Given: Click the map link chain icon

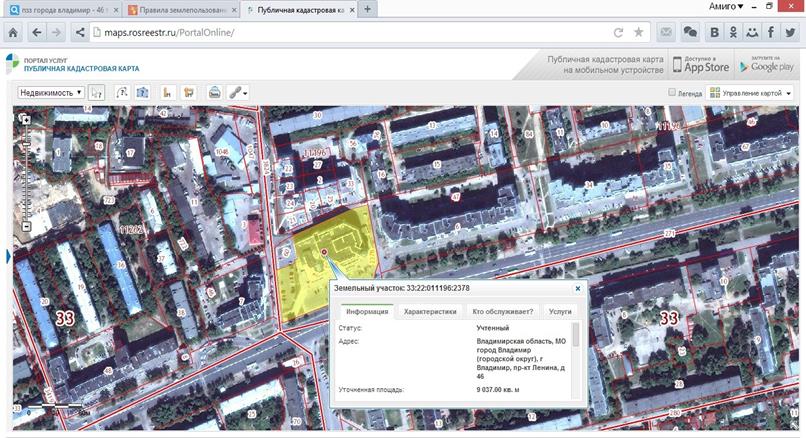Looking at the screenshot, I should point(235,93).
